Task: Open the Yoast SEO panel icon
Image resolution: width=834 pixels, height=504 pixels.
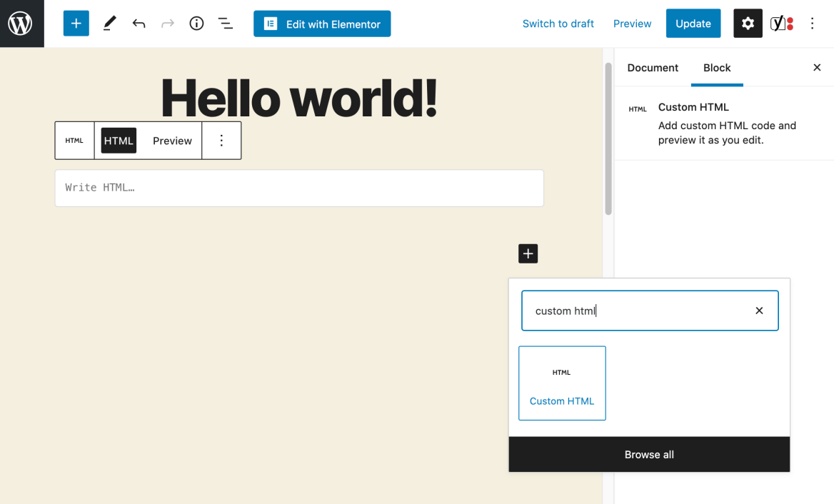Action: tap(782, 24)
